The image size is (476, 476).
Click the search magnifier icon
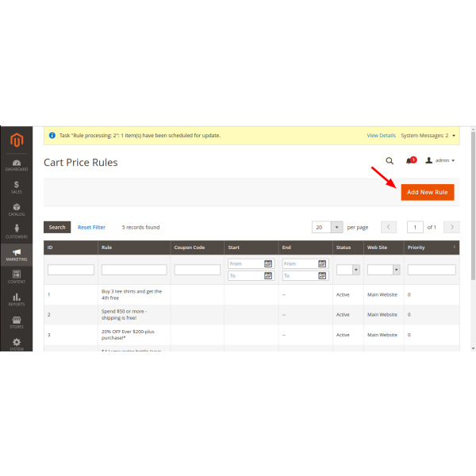tap(390, 160)
